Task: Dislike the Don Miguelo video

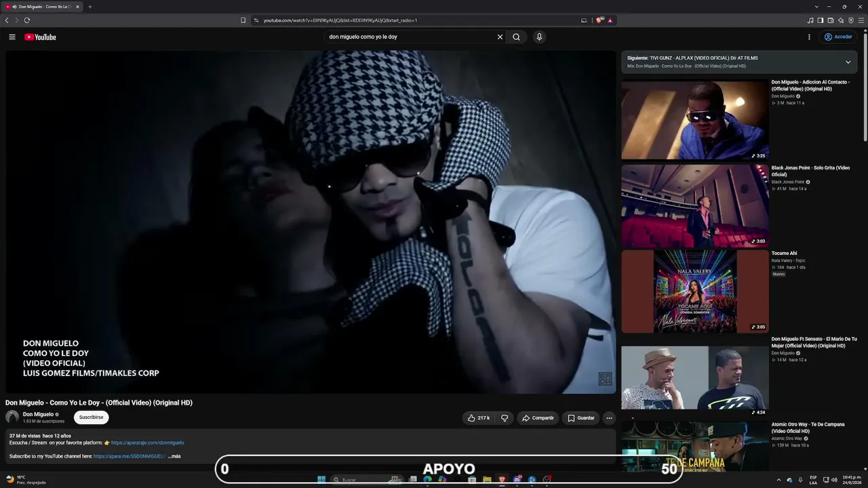Action: (505, 418)
